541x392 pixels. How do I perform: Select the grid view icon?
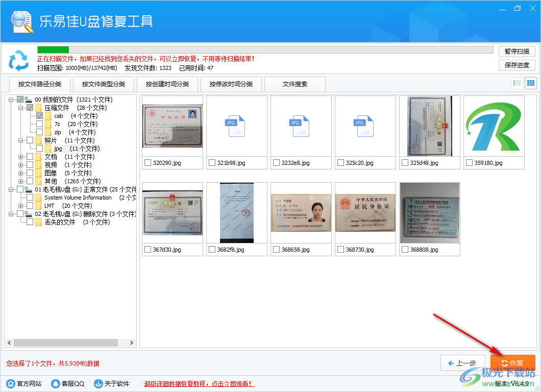coord(530,83)
